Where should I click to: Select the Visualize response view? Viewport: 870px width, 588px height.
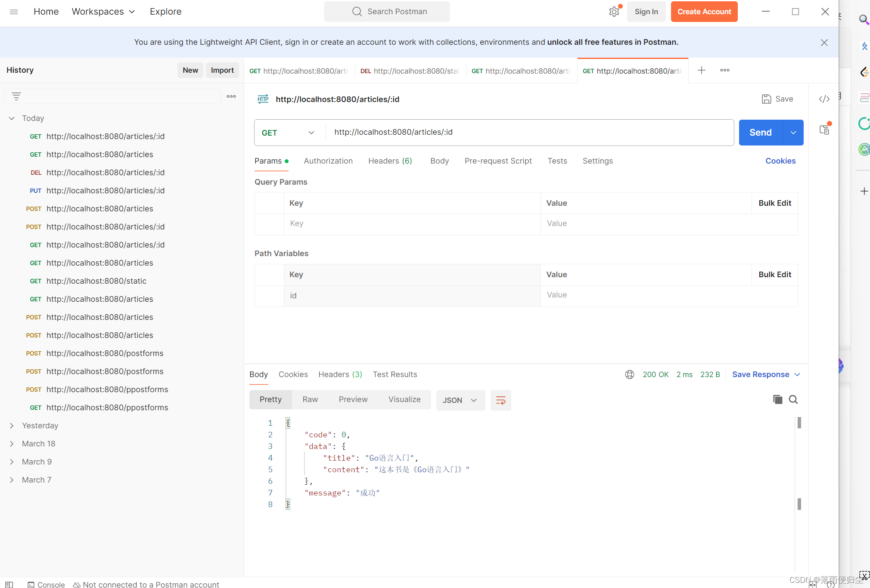[x=404, y=399]
